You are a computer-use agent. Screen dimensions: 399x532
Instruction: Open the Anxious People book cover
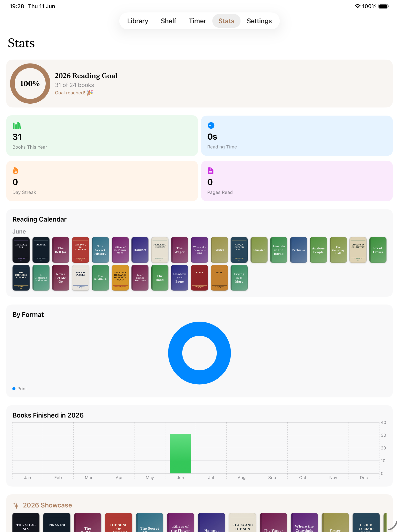click(318, 250)
